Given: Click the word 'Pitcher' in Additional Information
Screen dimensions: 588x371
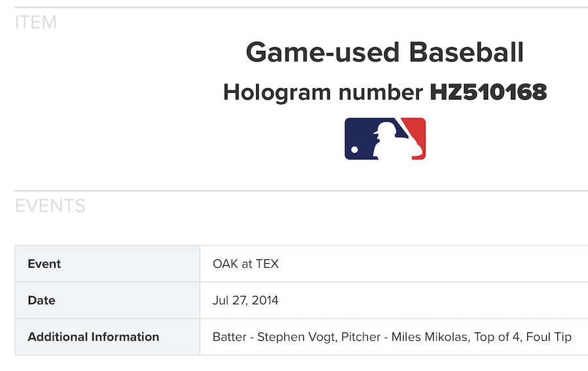Looking at the screenshot, I should [354, 337].
